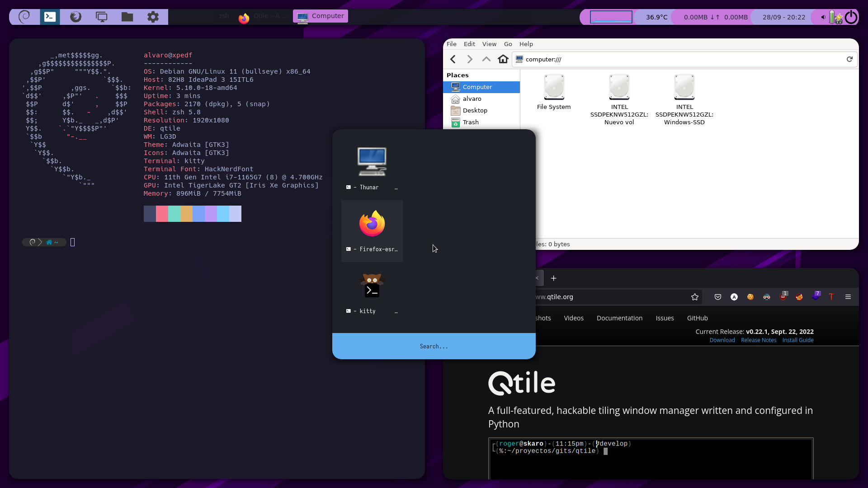
Task: Open the Firefox hamburger menu
Action: coord(848,297)
